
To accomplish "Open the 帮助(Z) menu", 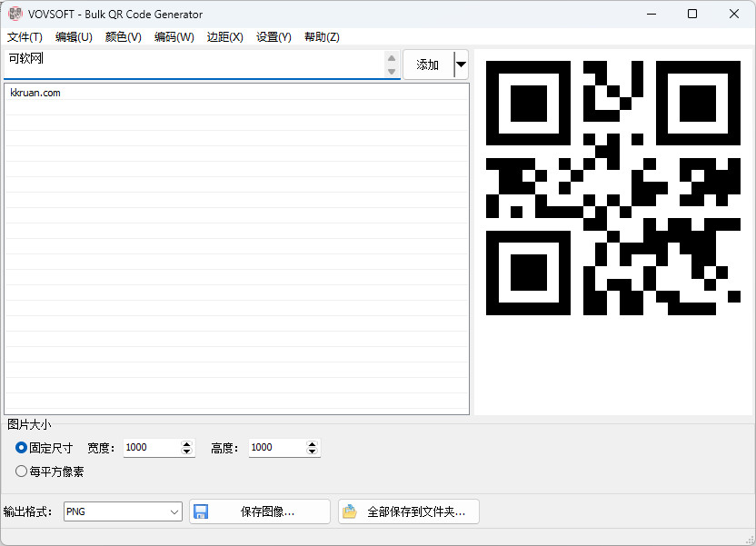I will coord(322,37).
